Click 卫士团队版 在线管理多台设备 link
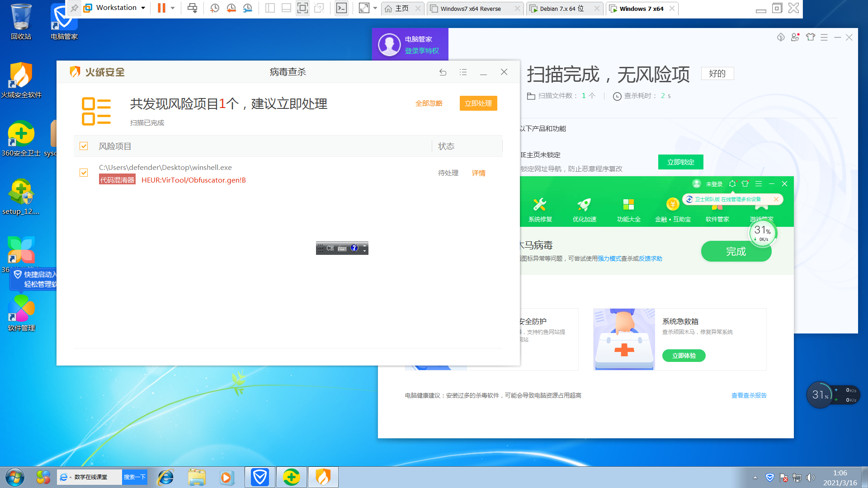 pos(727,199)
